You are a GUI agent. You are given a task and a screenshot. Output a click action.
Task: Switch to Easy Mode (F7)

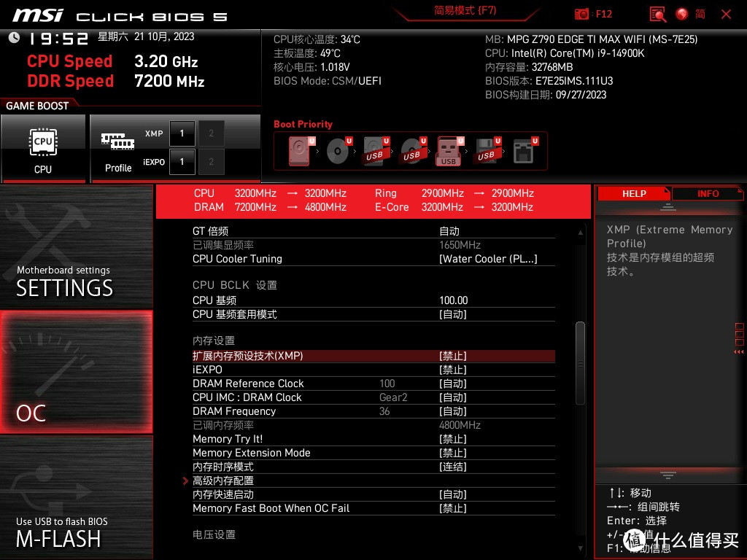[465, 10]
